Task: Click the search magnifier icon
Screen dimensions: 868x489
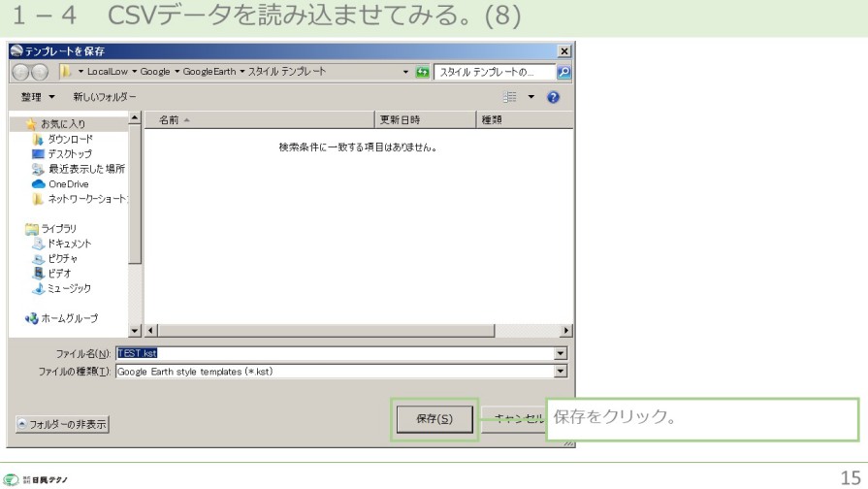Action: coord(565,73)
